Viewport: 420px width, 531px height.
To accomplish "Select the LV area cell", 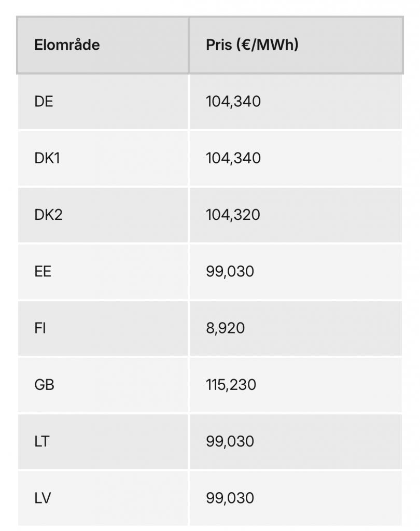I will (103, 498).
